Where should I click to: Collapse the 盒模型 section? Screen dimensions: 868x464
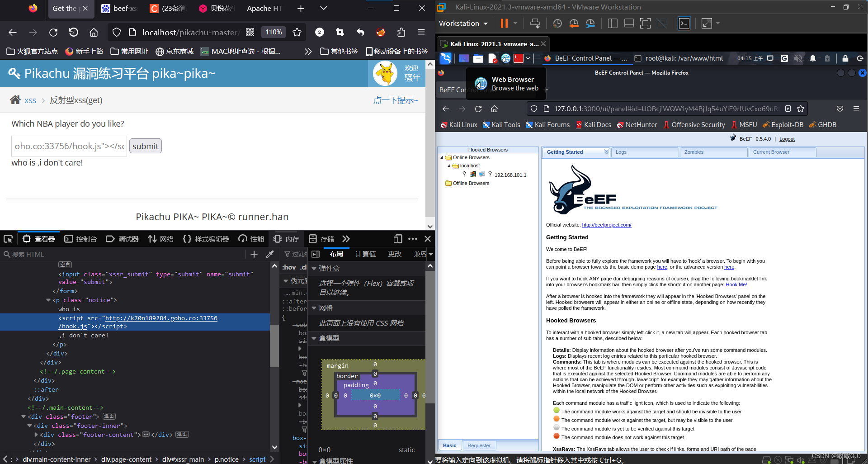(x=314, y=338)
